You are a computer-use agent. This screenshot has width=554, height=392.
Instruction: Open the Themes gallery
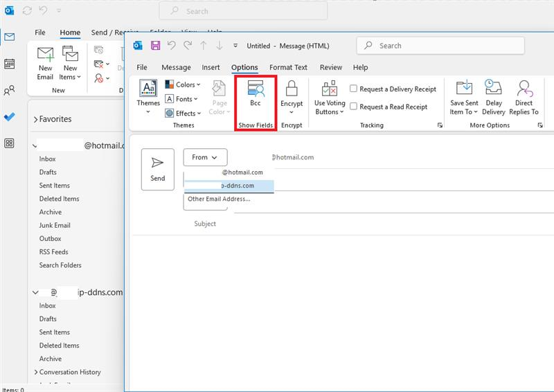[x=148, y=97]
